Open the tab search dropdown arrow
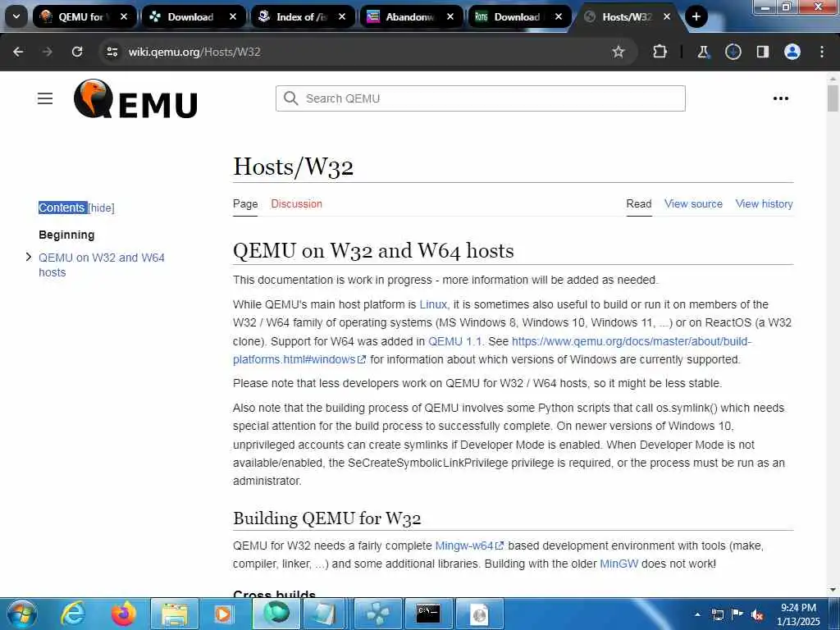Image resolution: width=840 pixels, height=630 pixels. pyautogui.click(x=16, y=16)
